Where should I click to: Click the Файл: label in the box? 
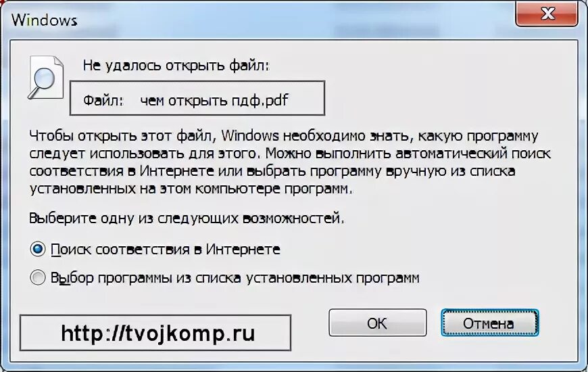tap(103, 101)
